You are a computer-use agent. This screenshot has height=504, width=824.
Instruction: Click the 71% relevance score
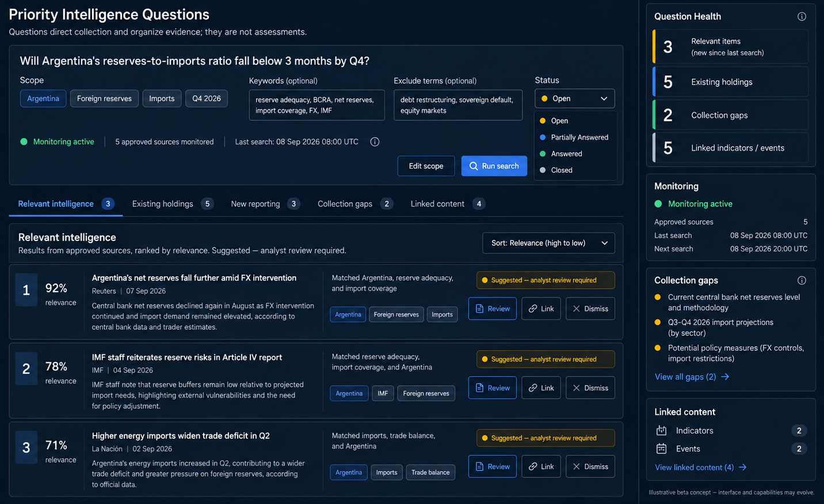(x=56, y=445)
